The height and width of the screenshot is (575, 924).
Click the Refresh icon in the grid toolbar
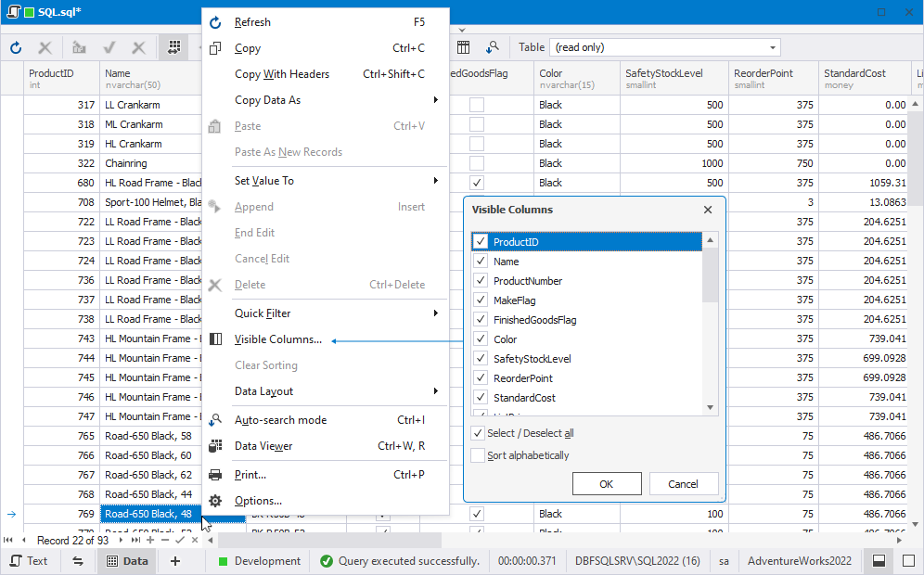coord(16,47)
